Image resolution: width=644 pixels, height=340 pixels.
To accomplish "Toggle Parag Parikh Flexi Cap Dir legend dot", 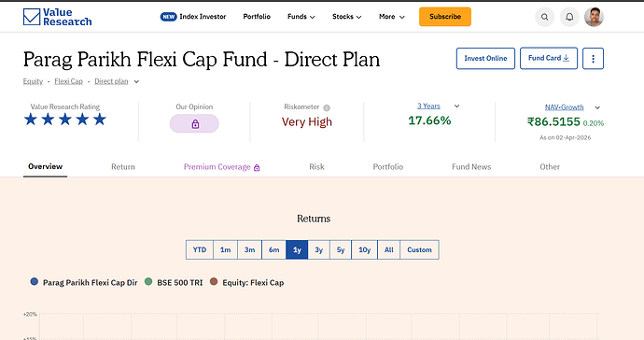I will pyautogui.click(x=35, y=281).
